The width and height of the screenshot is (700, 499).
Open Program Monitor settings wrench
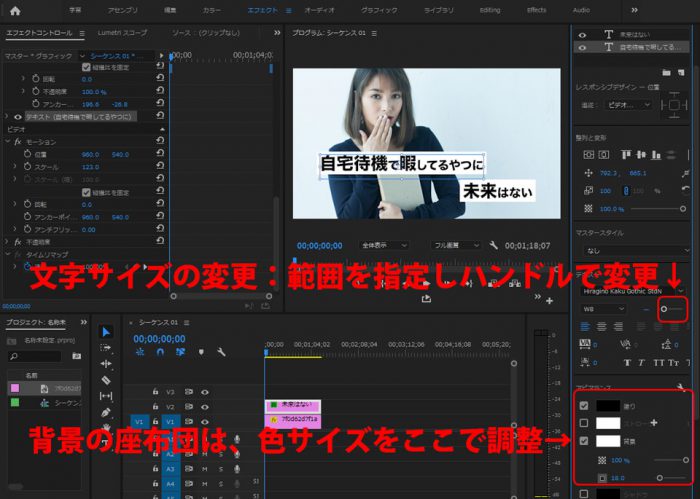coord(493,245)
